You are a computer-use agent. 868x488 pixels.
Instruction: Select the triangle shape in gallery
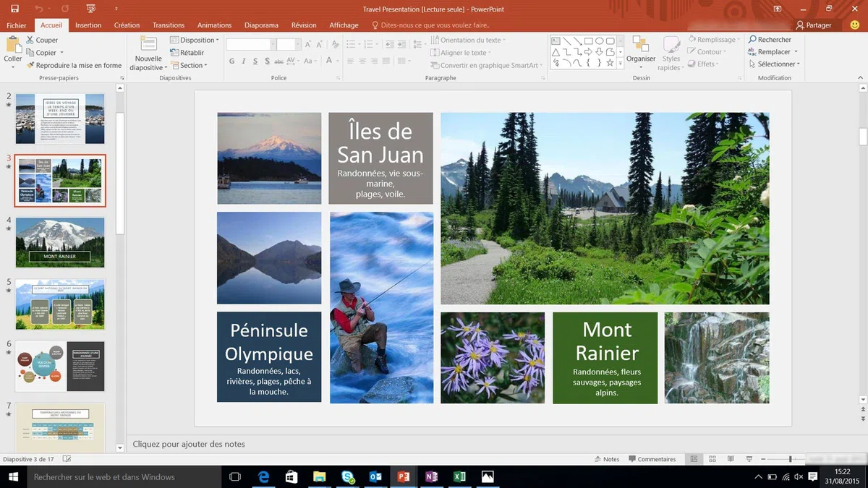(x=556, y=52)
